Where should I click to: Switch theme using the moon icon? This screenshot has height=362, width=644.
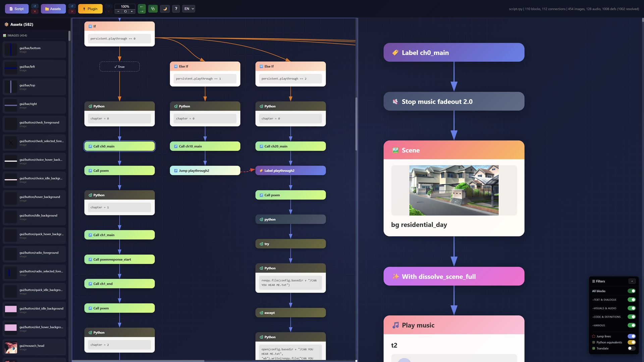coord(165,9)
